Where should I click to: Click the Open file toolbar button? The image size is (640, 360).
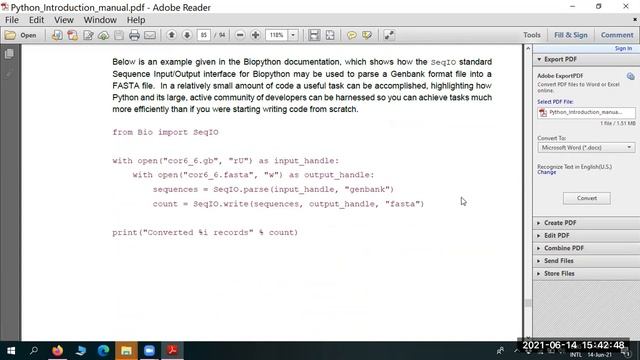tap(21, 36)
